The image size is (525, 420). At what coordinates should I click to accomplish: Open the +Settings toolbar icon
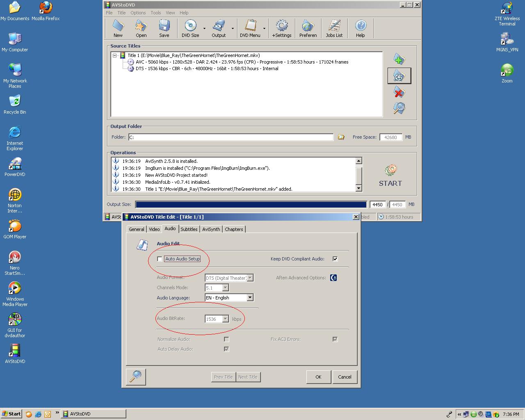coord(282,28)
